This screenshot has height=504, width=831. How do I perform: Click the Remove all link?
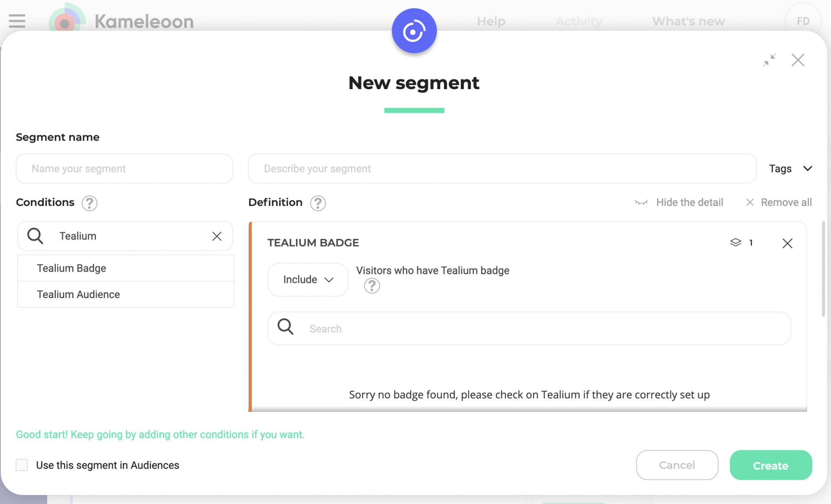(779, 202)
